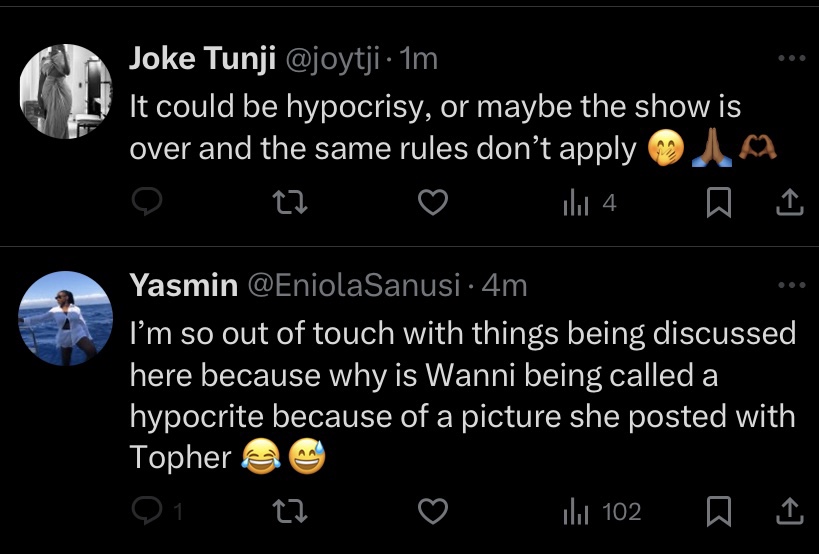Like Joke Tunji's tweet
819x554 pixels.
(431, 204)
